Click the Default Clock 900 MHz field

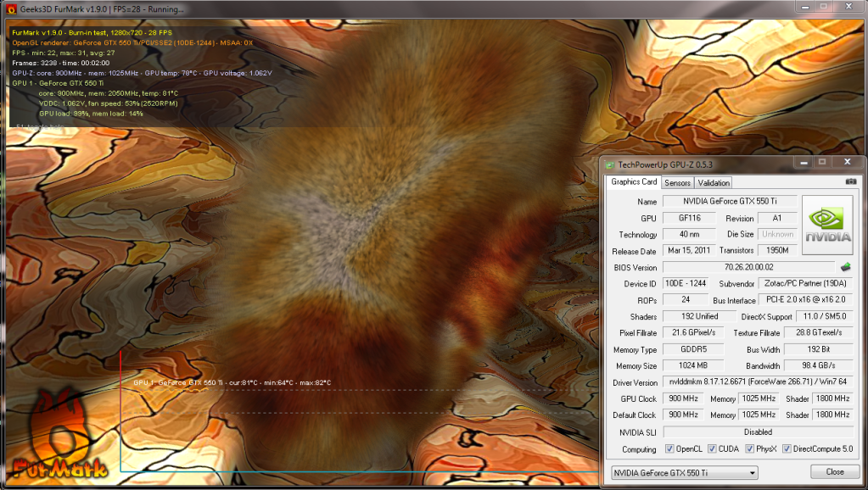[x=683, y=415]
